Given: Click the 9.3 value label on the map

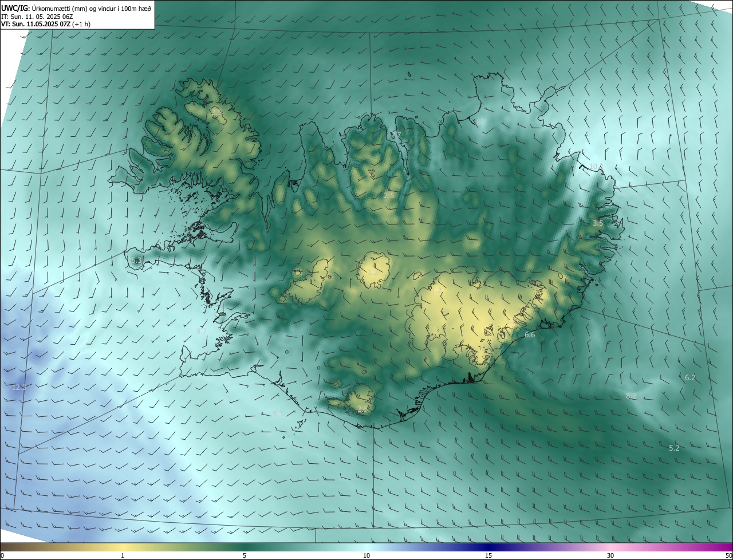Looking at the screenshot, I should (x=278, y=413).
